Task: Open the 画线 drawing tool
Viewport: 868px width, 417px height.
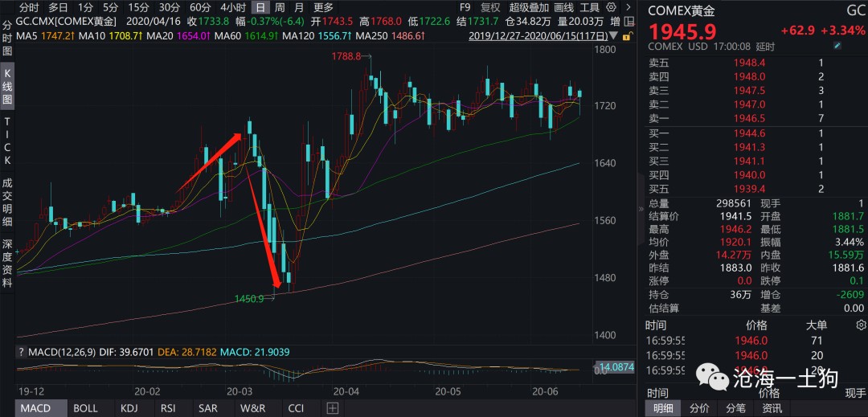Action: pyautogui.click(x=563, y=7)
